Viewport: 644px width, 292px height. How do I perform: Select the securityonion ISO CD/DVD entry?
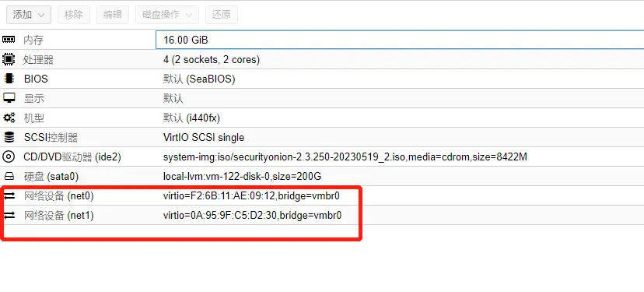tap(345, 157)
